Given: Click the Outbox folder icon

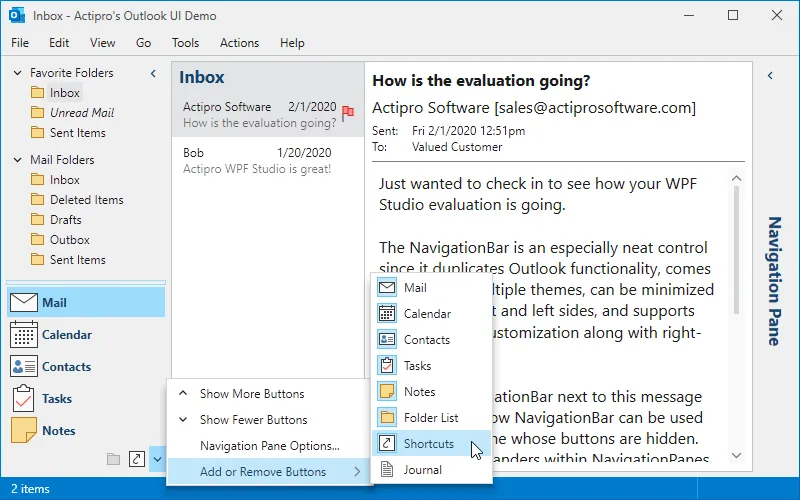Looking at the screenshot, I should pyautogui.click(x=37, y=239).
